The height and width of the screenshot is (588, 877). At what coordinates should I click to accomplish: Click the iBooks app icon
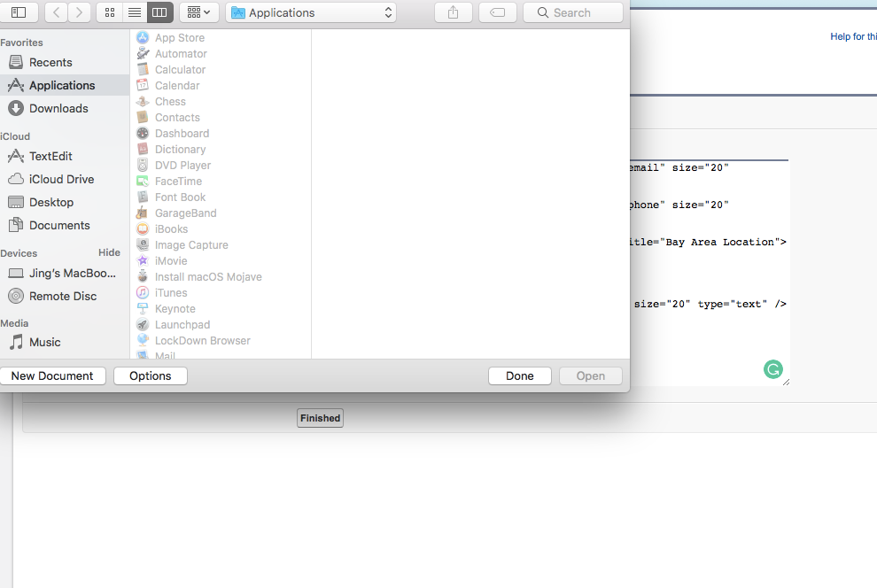click(x=143, y=228)
